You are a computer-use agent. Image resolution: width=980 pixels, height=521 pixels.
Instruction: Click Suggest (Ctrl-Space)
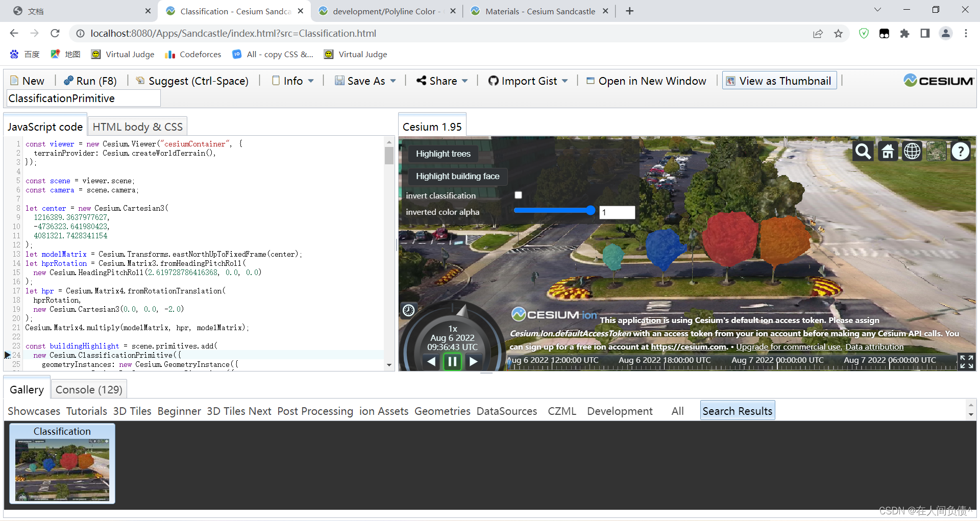click(192, 81)
